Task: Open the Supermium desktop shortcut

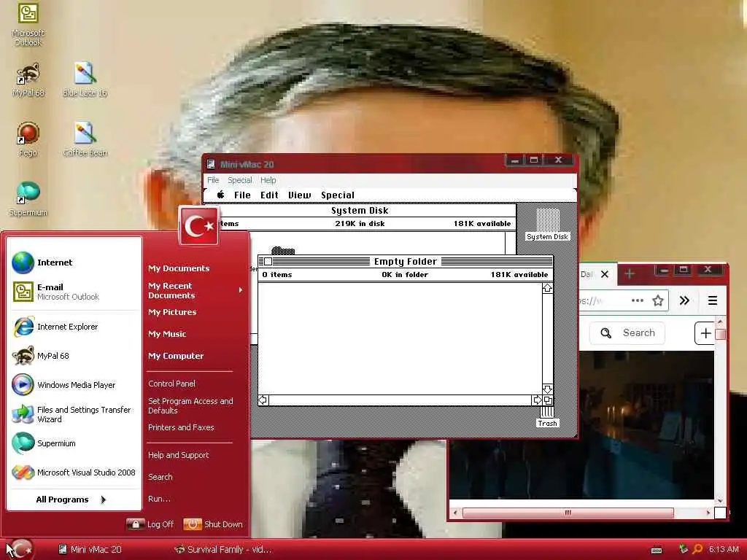Action: [28, 199]
